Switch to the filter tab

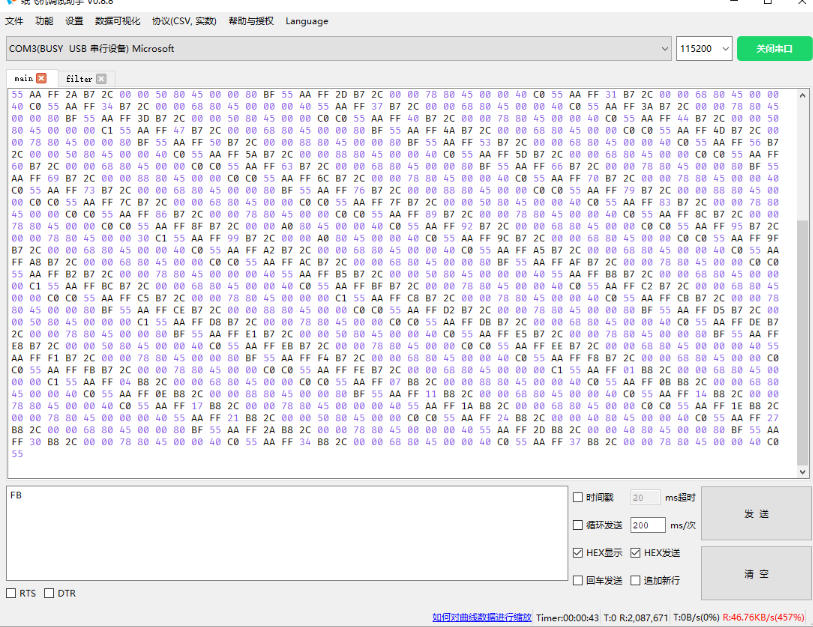point(79,78)
